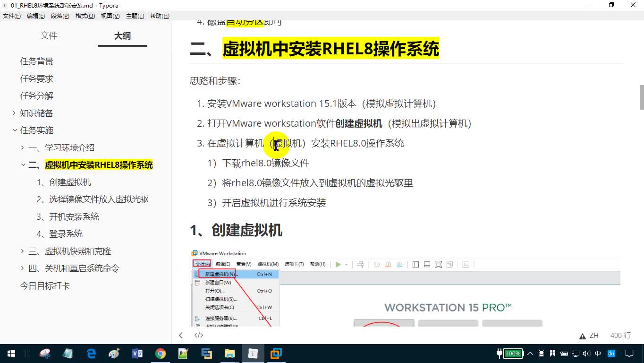
Task: Go to outline item 4、登录系统
Action: [x=59, y=234]
